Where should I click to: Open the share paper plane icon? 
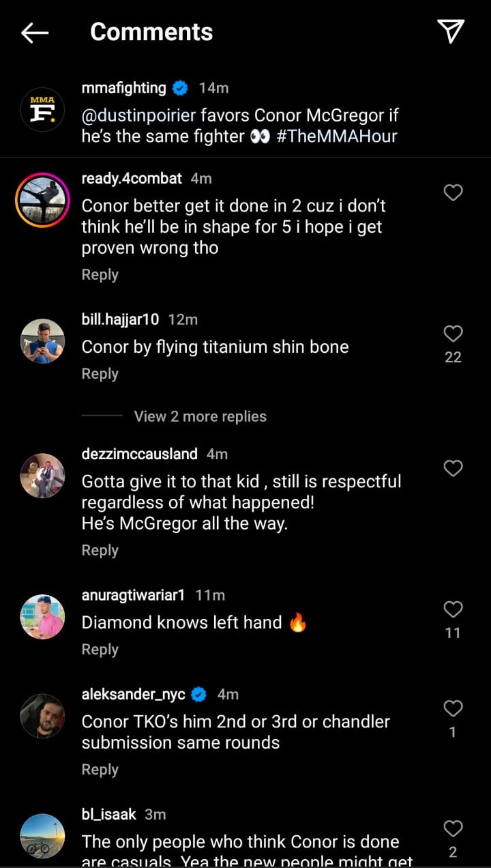coord(451,31)
